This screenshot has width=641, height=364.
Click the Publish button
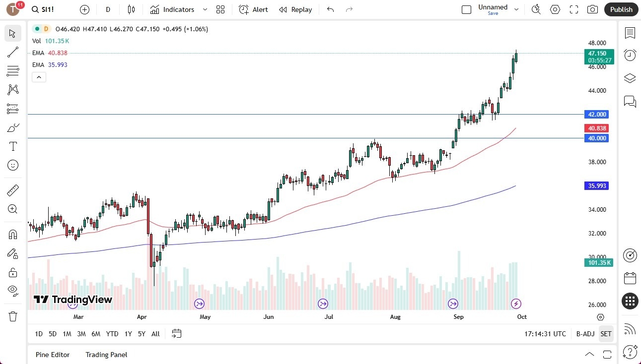click(x=621, y=9)
